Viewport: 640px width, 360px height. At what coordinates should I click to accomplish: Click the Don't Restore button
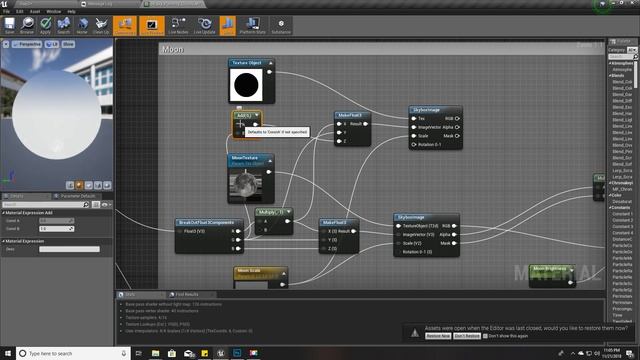click(467, 336)
